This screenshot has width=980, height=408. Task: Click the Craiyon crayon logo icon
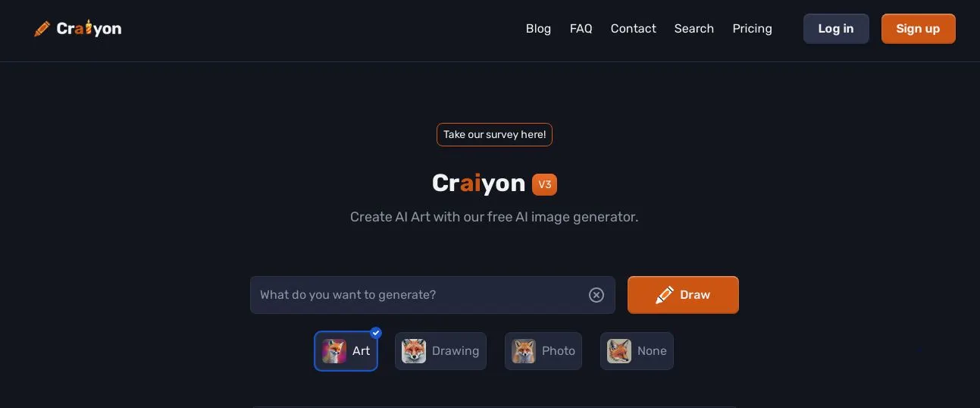pyautogui.click(x=42, y=29)
